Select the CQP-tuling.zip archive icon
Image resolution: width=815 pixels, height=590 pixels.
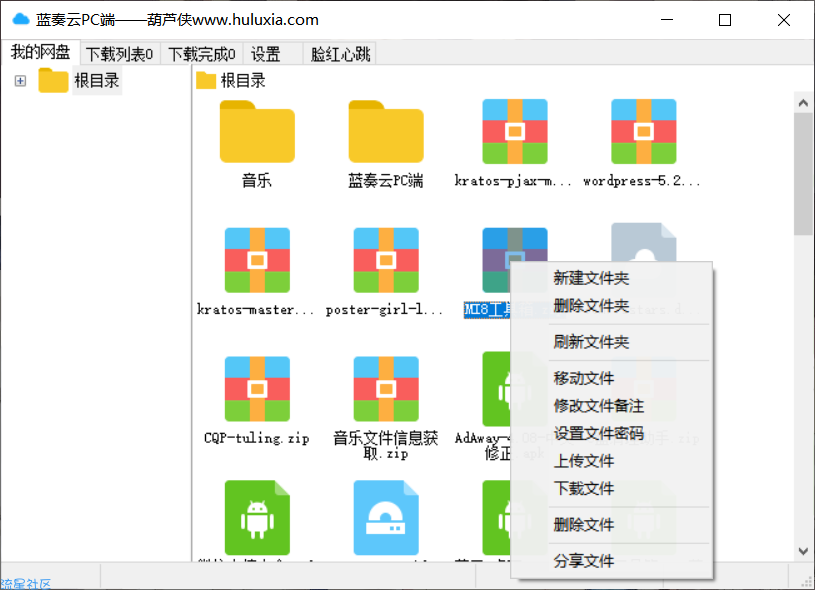[x=257, y=389]
